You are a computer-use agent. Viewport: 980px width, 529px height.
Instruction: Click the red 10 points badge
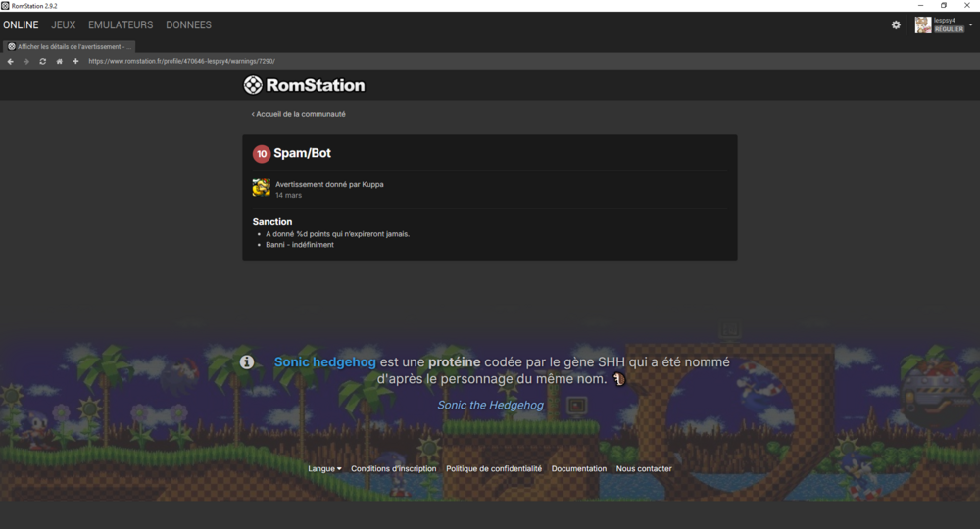(x=261, y=154)
